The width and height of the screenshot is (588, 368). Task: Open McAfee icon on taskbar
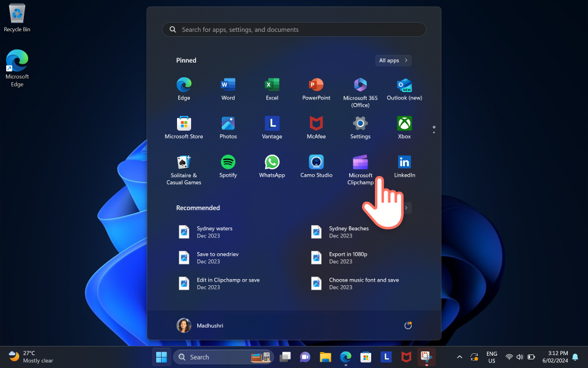tap(406, 357)
